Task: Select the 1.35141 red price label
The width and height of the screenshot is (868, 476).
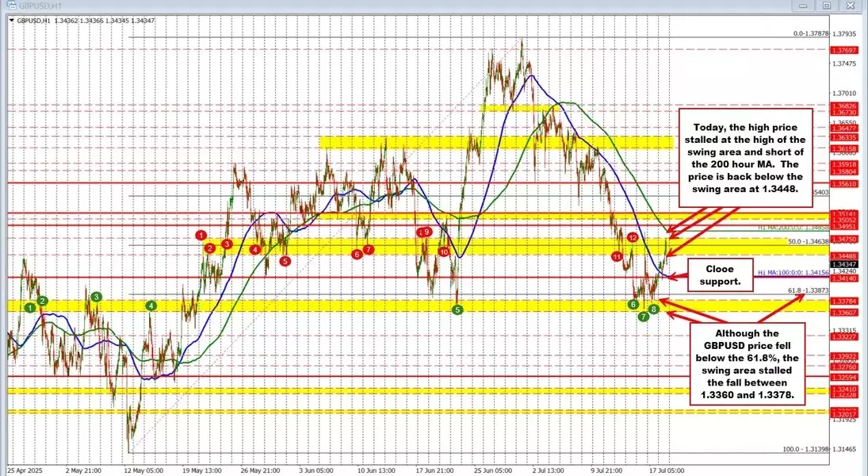Action: tap(845, 214)
